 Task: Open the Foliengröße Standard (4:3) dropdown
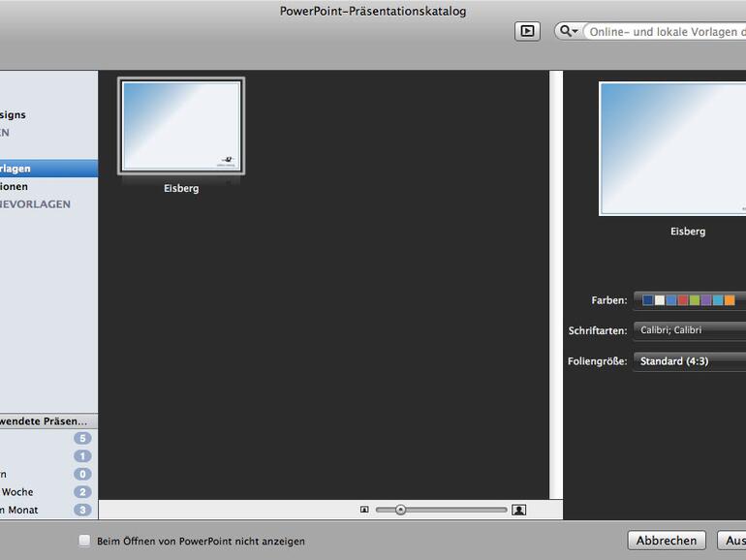pos(690,361)
